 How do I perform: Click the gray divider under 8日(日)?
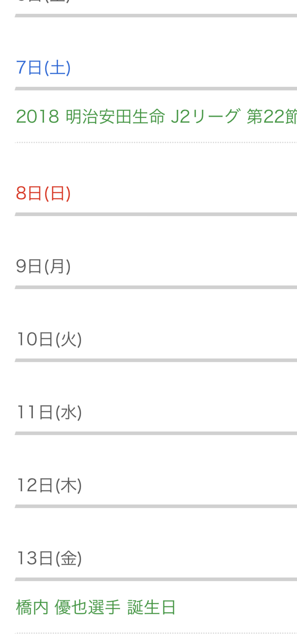(156, 214)
